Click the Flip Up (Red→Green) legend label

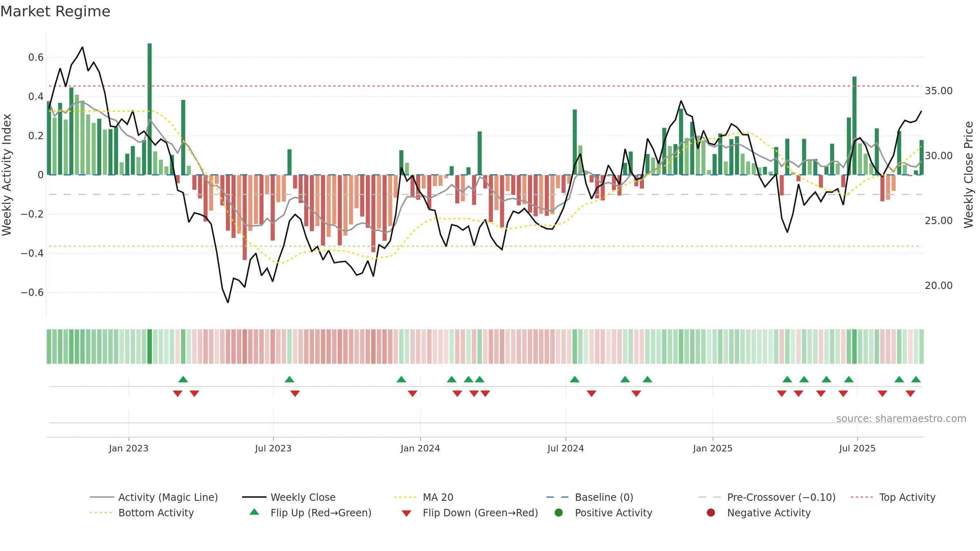tap(321, 513)
